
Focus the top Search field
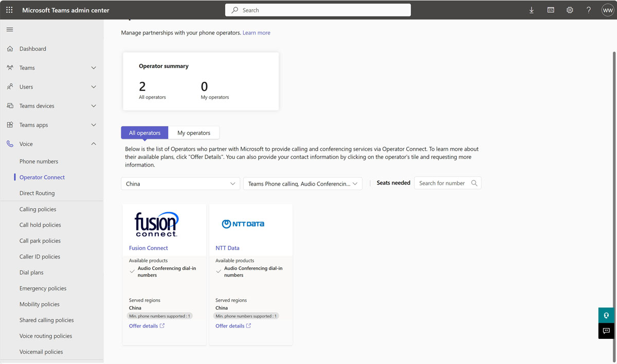coord(318,10)
